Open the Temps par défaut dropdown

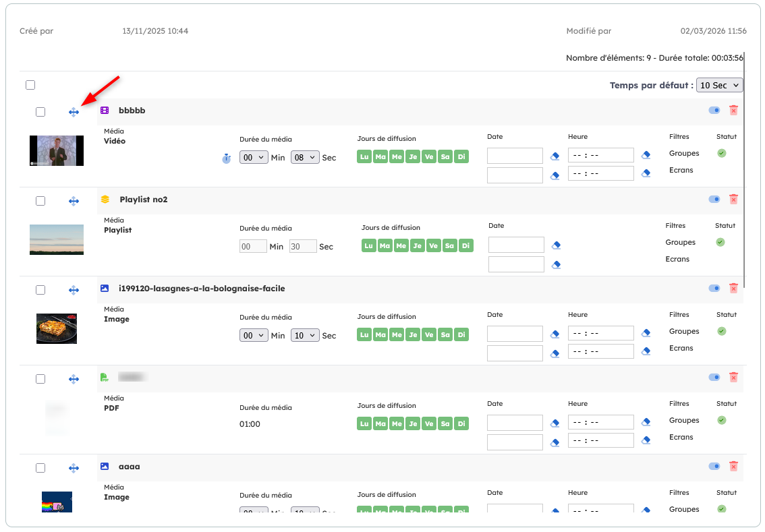[719, 86]
